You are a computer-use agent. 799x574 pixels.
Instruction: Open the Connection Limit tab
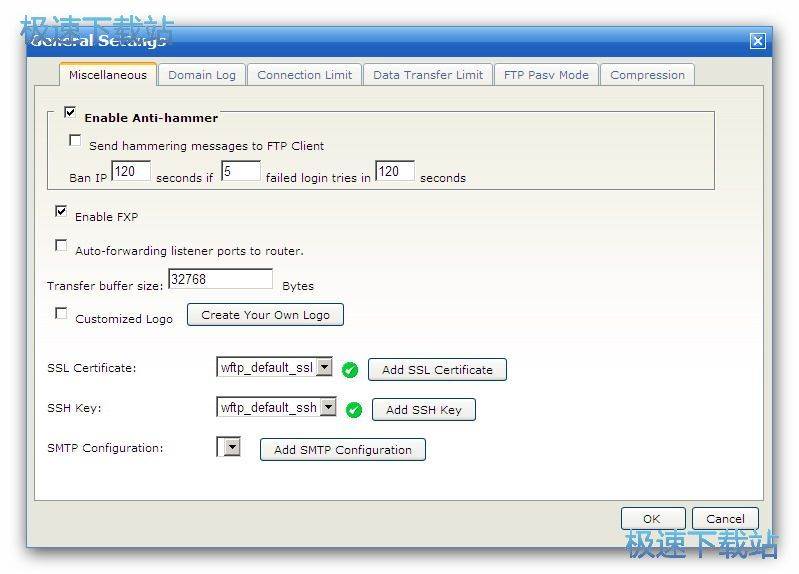click(x=304, y=75)
